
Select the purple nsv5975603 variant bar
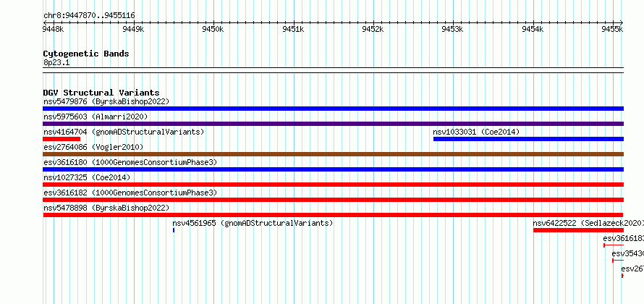[333, 124]
